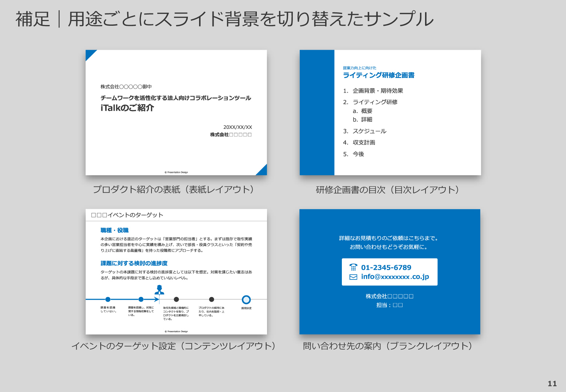Click caption プロダクト紹介の表紙（表紙レイアウト）

coord(173,189)
